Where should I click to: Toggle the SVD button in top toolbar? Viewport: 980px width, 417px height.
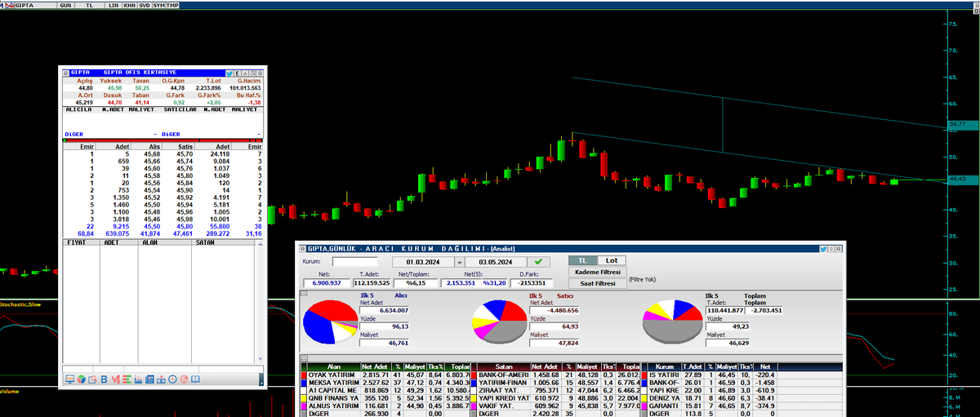pyautogui.click(x=144, y=4)
